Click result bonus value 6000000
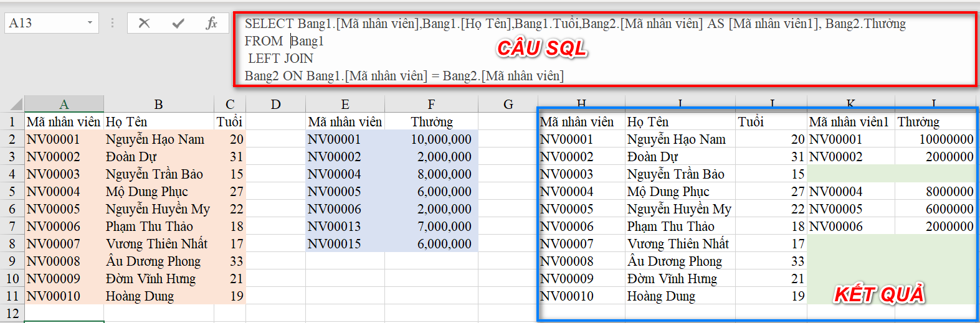The width and height of the screenshot is (980, 323). point(935,208)
